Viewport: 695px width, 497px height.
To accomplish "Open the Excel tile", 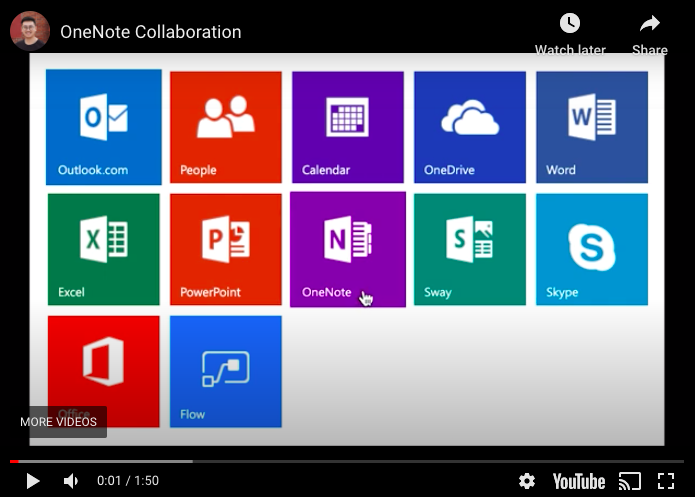I will click(104, 249).
